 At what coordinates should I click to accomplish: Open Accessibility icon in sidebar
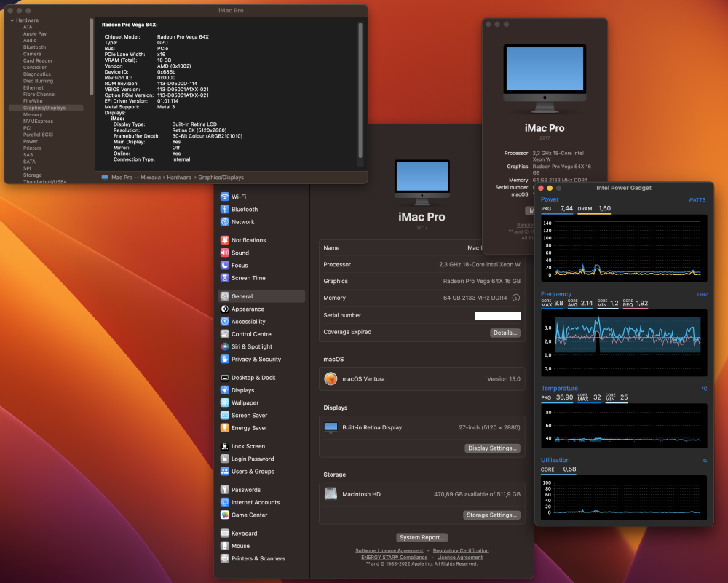click(x=225, y=321)
